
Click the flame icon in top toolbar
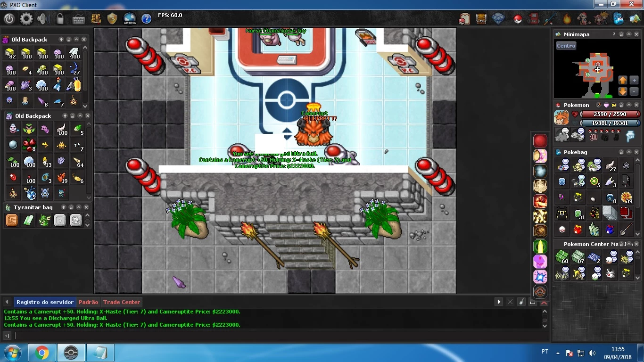point(567,19)
